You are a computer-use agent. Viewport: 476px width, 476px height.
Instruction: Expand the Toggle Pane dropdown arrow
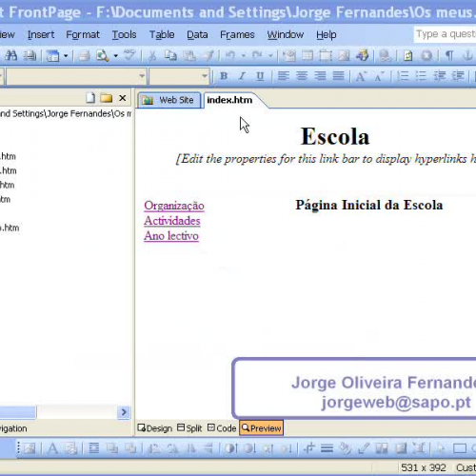point(66,56)
